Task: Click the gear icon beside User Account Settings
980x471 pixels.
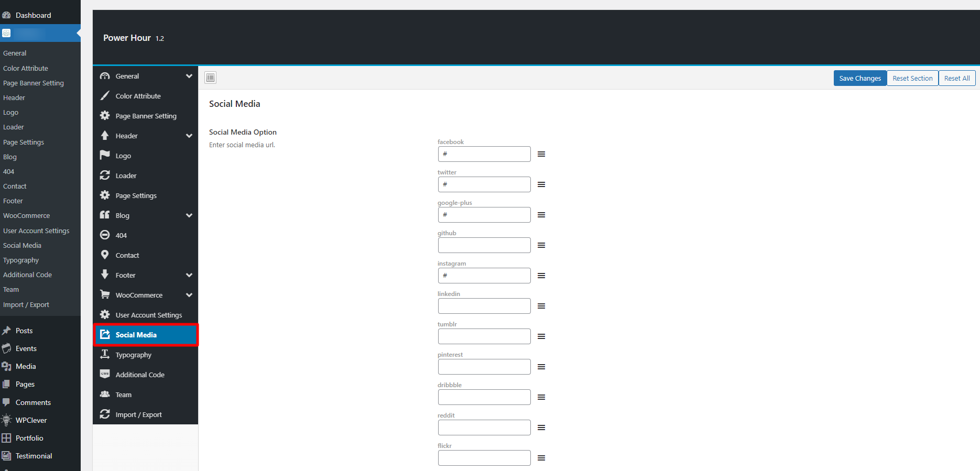Action: tap(105, 315)
